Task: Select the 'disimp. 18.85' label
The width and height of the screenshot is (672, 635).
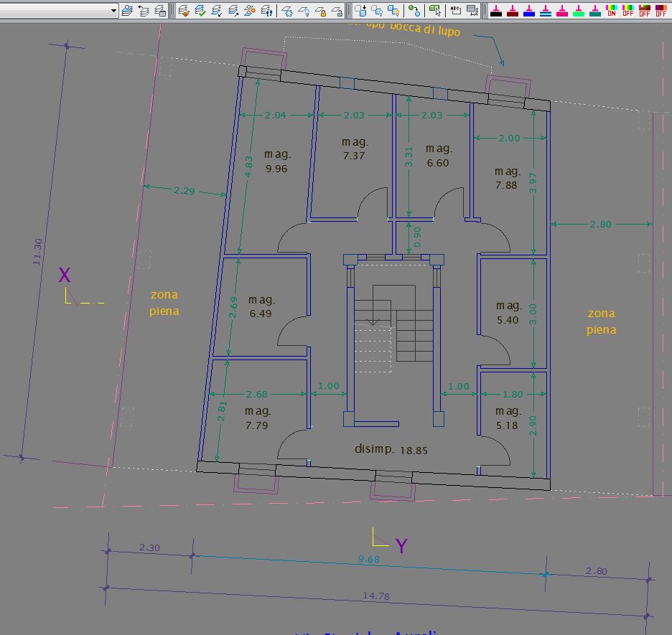Action: tap(391, 449)
